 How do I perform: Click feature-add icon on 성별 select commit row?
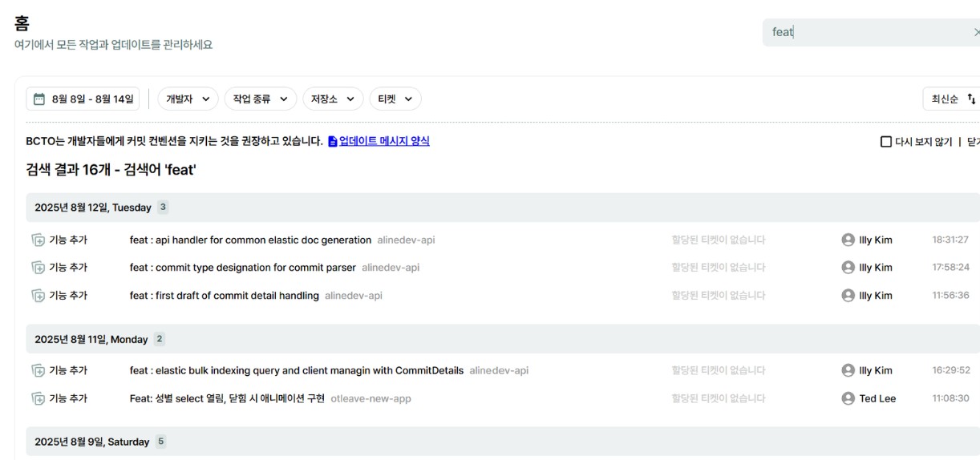coord(38,398)
